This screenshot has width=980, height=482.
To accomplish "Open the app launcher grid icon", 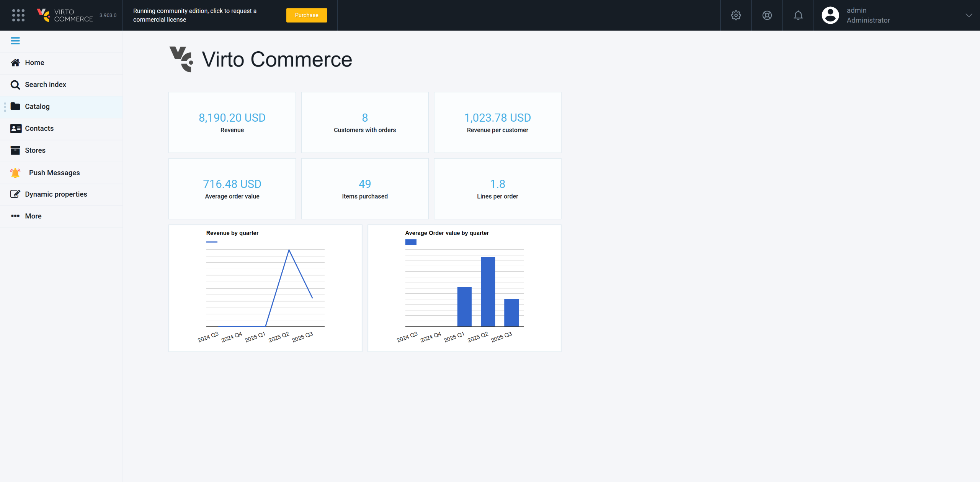I will [x=18, y=15].
